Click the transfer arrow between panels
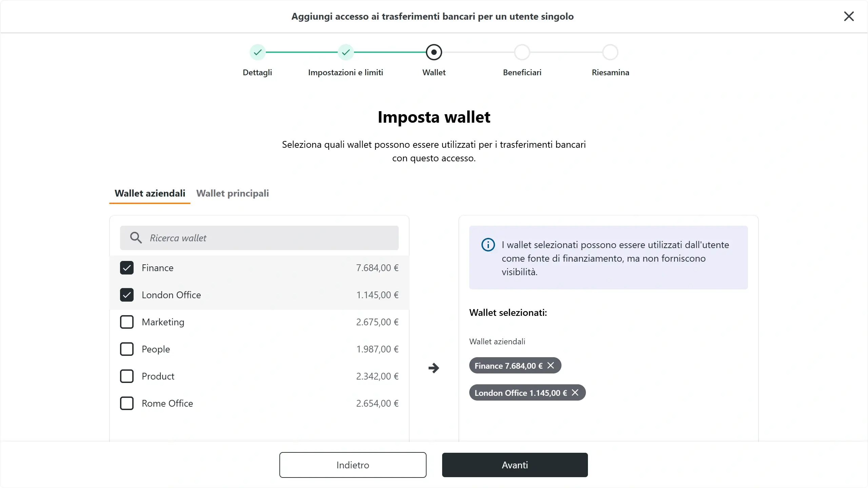 [x=434, y=368]
